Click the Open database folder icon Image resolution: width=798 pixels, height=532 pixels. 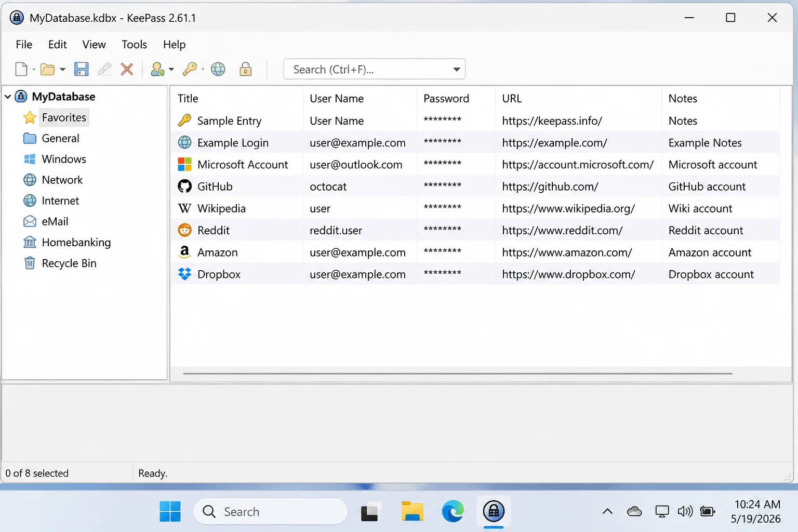[x=48, y=69]
